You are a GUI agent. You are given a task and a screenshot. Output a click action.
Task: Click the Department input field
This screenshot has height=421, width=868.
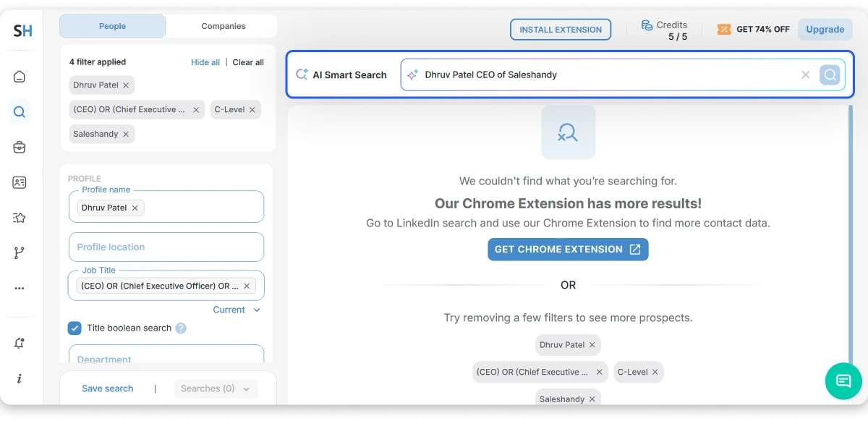pyautogui.click(x=166, y=354)
